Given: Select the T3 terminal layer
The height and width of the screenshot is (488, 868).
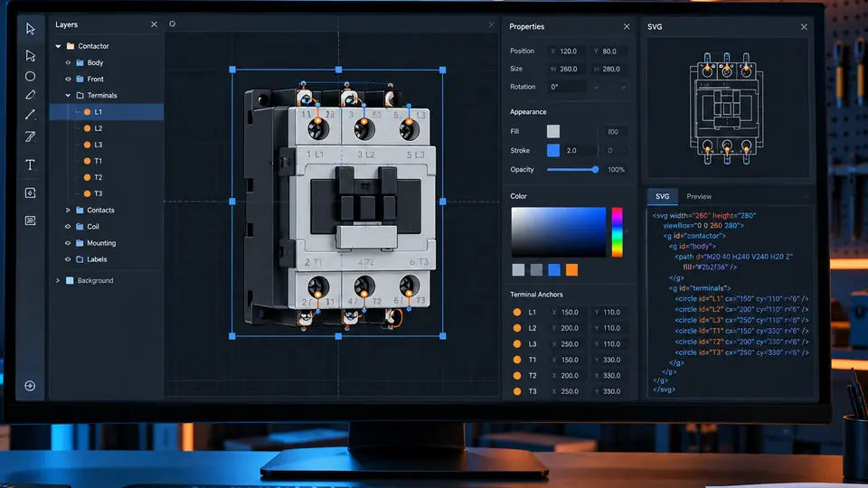Looking at the screenshot, I should click(x=107, y=193).
